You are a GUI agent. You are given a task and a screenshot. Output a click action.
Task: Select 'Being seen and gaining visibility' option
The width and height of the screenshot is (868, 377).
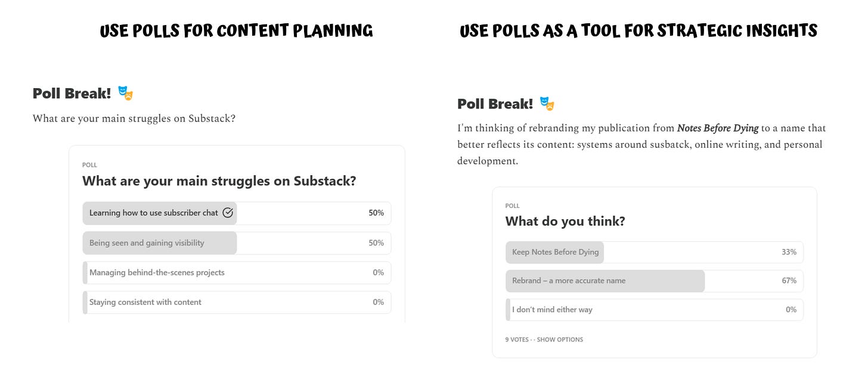237,243
